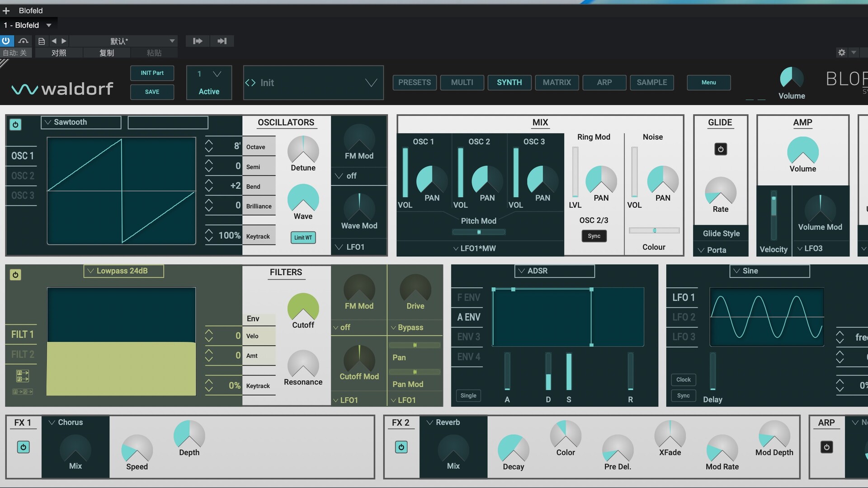Viewport: 868px width, 488px height.
Task: Adjust the OSC 1 VOL slider
Action: pos(405,172)
